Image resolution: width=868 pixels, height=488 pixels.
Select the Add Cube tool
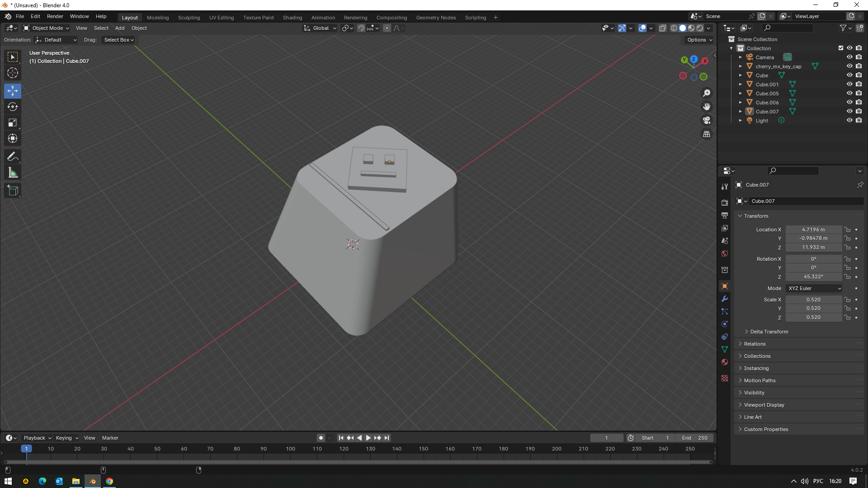[x=13, y=191]
